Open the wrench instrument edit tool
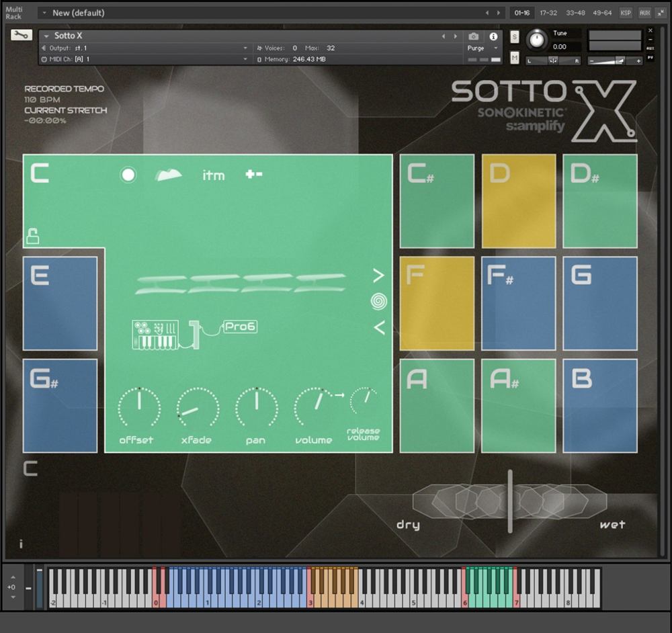672x633 pixels. click(x=21, y=35)
